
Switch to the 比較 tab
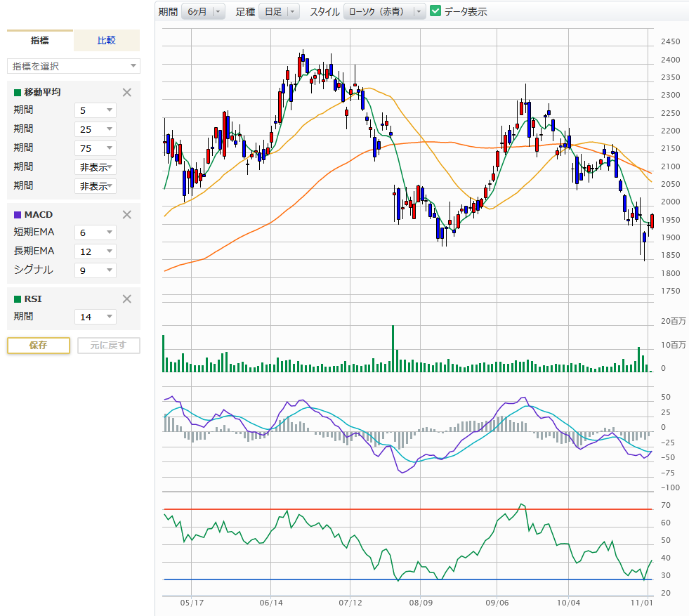107,41
